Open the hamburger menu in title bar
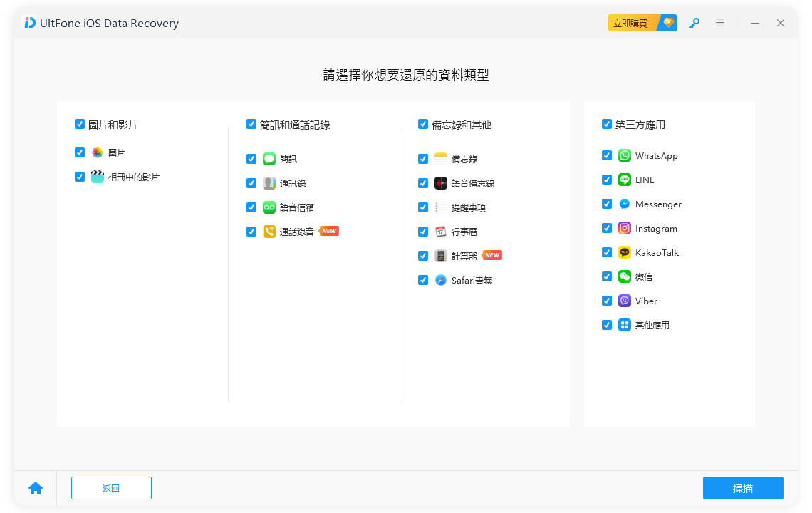Image resolution: width=812 pixels, height=513 pixels. point(720,23)
